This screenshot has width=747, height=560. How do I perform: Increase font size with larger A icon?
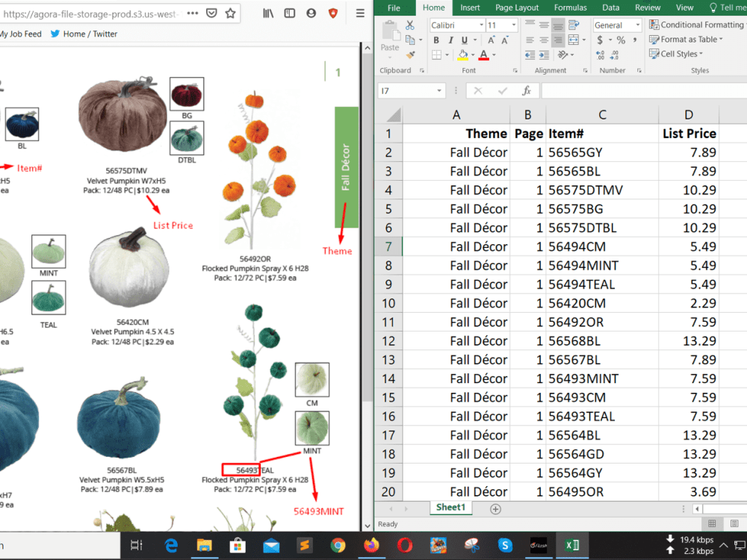click(492, 40)
